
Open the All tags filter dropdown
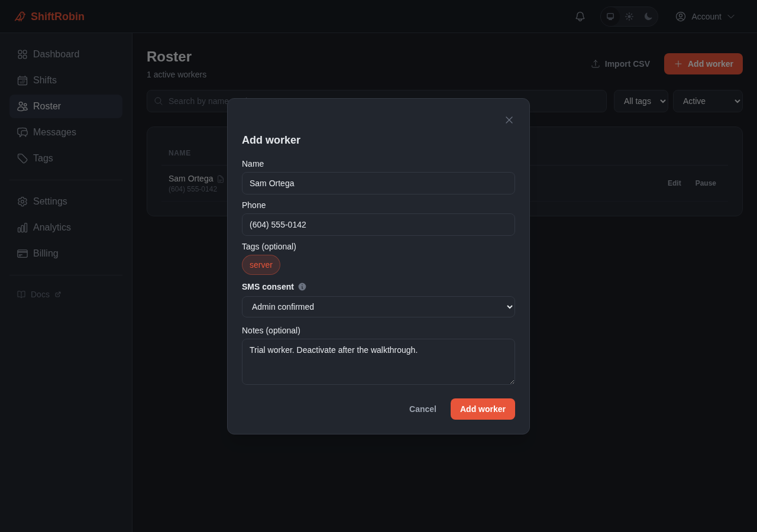click(x=641, y=101)
